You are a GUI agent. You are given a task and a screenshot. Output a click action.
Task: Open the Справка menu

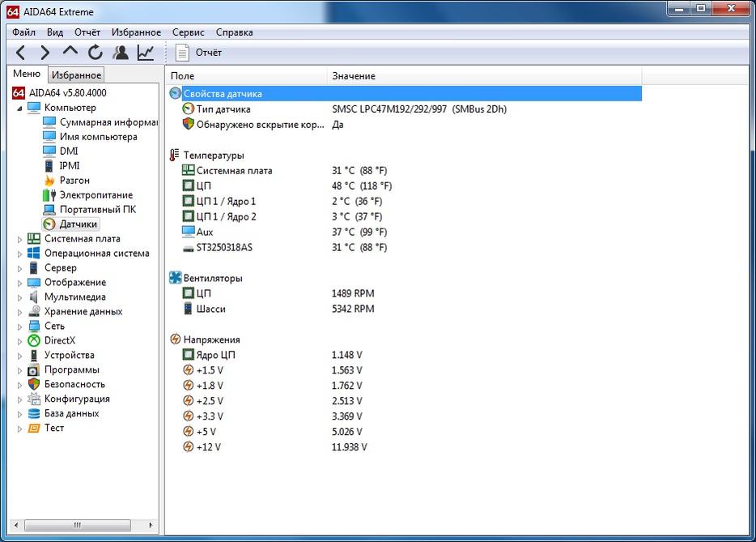[234, 32]
